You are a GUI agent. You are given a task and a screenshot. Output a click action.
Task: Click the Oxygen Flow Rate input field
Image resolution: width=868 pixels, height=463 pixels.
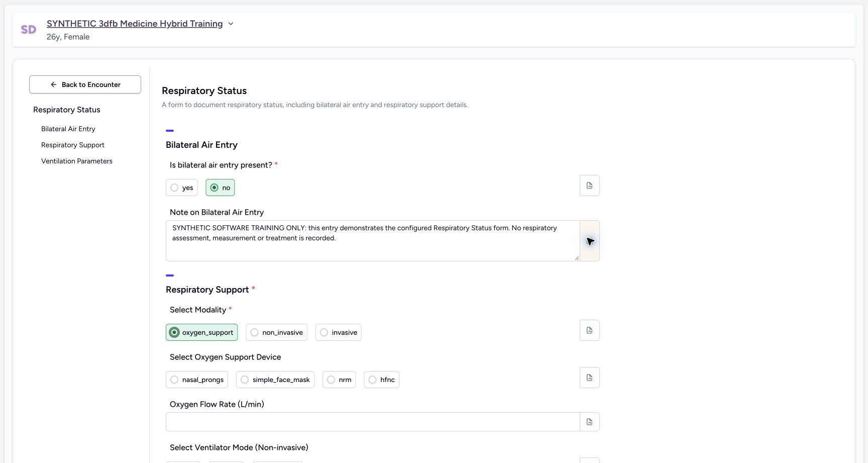tap(373, 422)
